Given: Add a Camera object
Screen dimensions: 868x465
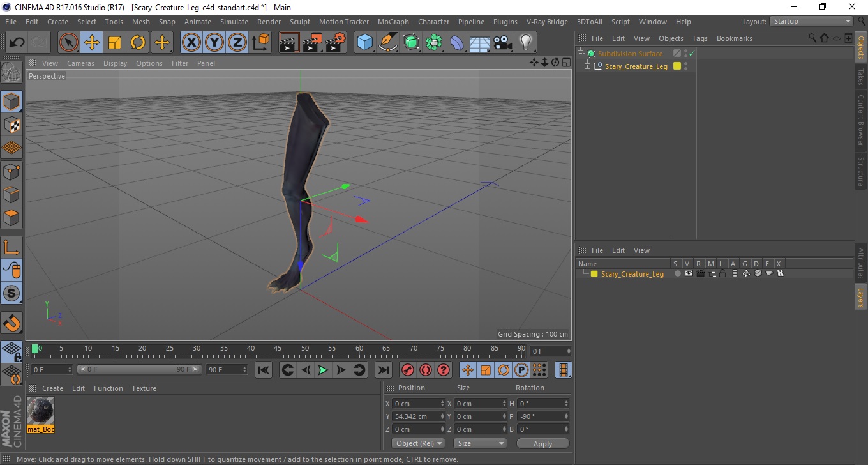Looking at the screenshot, I should pos(502,43).
